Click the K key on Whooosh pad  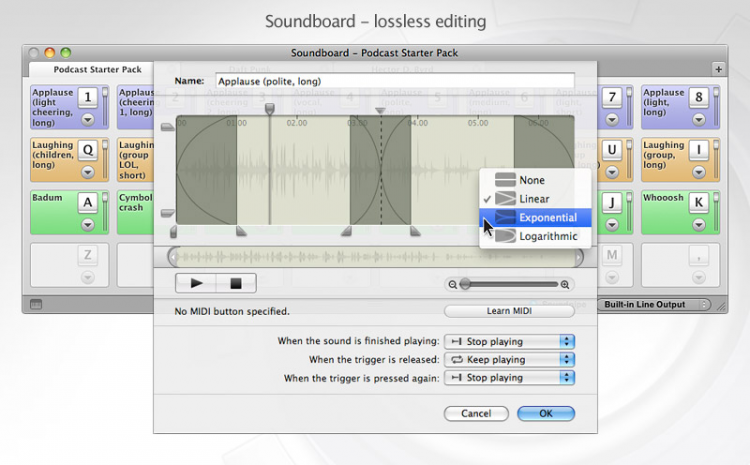coord(698,201)
